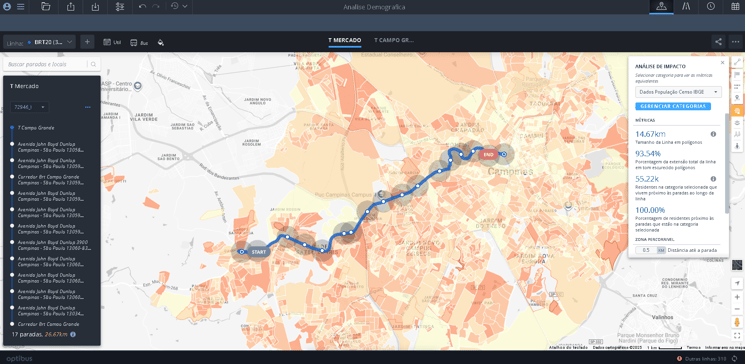Select the people demographics map tool
Image resolution: width=745 pixels, height=364 pixels.
(x=737, y=134)
